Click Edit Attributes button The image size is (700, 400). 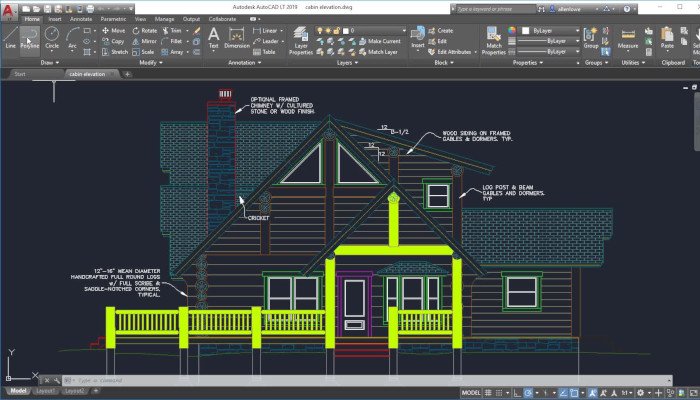coord(450,52)
